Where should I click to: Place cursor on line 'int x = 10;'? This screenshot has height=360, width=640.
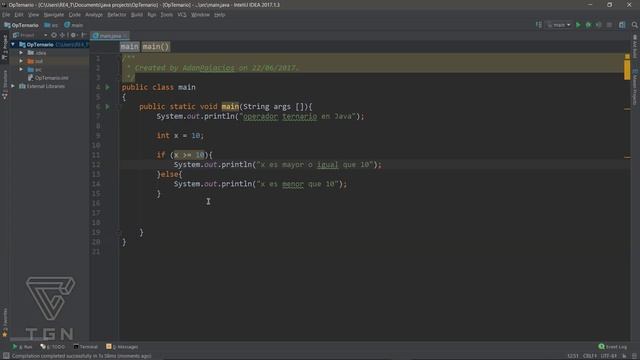pos(180,136)
